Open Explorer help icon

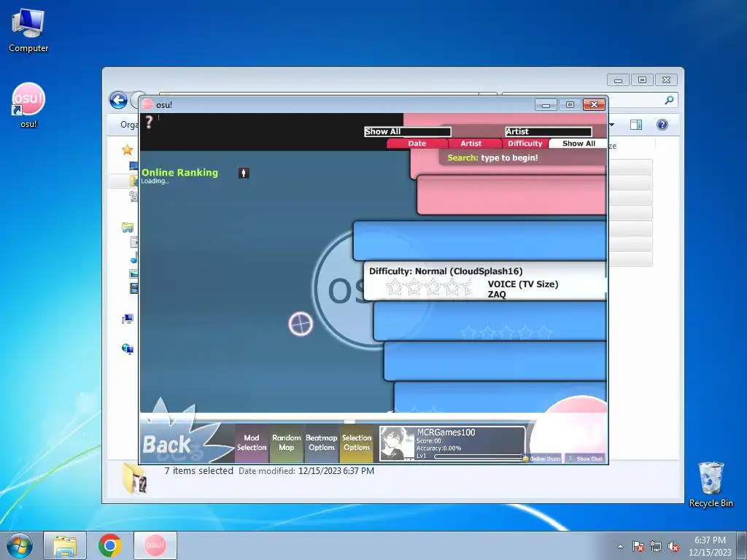pos(662,125)
